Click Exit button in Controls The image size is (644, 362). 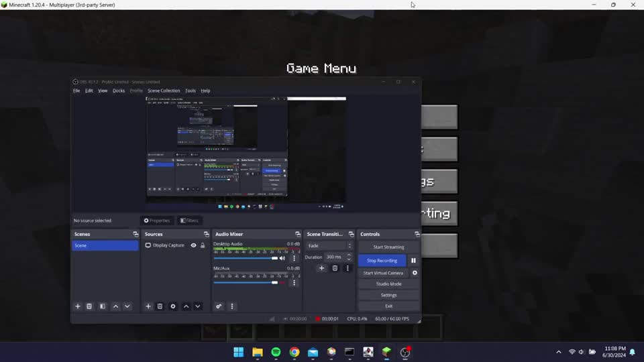pyautogui.click(x=388, y=306)
